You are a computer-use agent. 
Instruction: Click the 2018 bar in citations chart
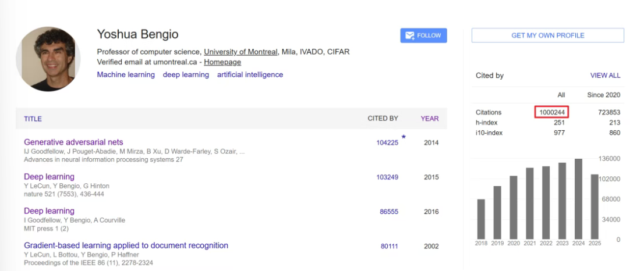click(x=481, y=219)
